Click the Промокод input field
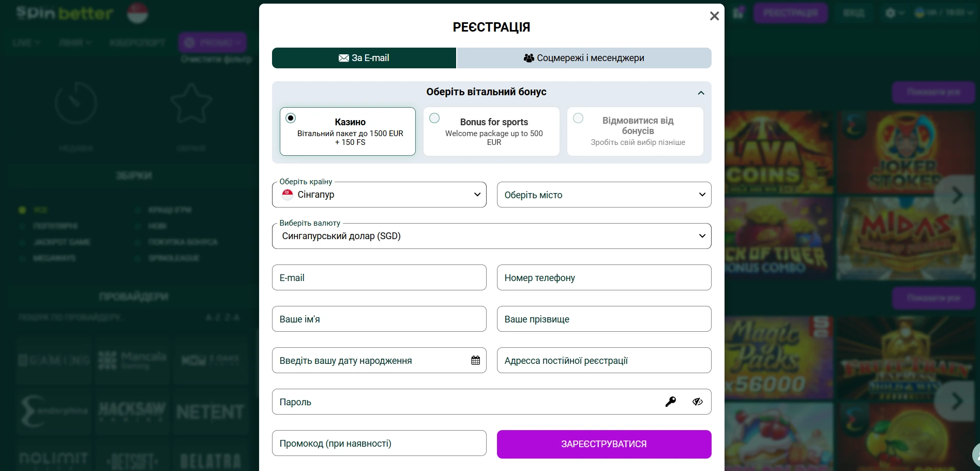The width and height of the screenshot is (980, 471). [x=379, y=443]
